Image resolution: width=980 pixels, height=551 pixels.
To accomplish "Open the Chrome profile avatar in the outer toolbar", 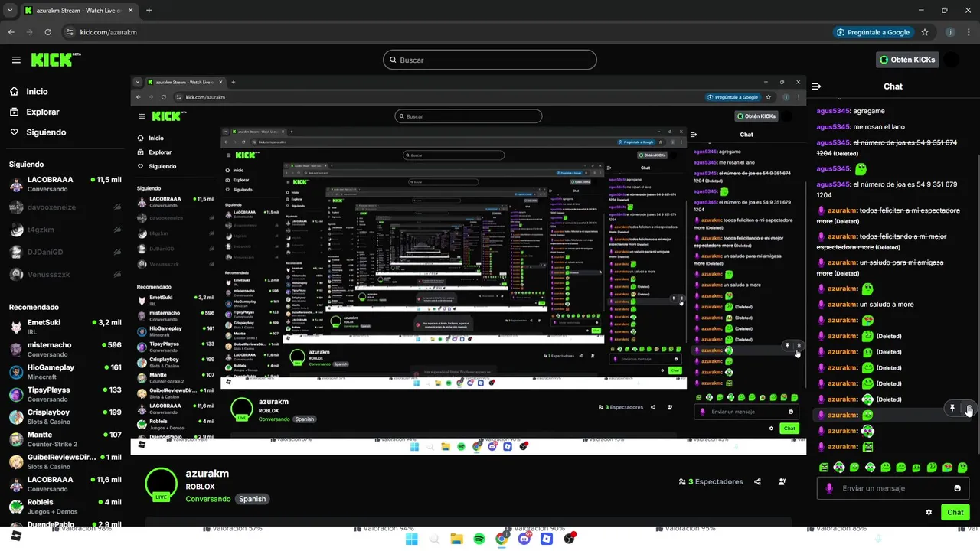I will (x=950, y=32).
